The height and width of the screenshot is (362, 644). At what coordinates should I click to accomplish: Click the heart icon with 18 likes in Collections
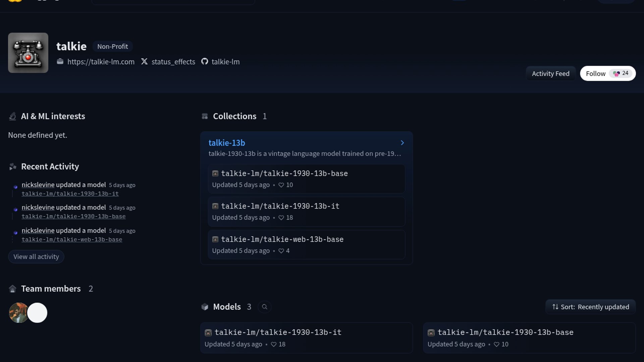281,218
